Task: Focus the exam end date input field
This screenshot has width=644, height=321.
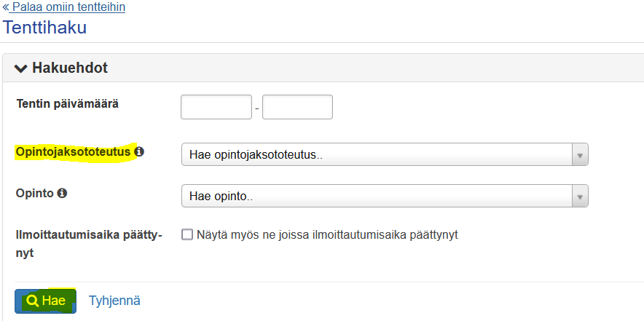Action: point(297,107)
